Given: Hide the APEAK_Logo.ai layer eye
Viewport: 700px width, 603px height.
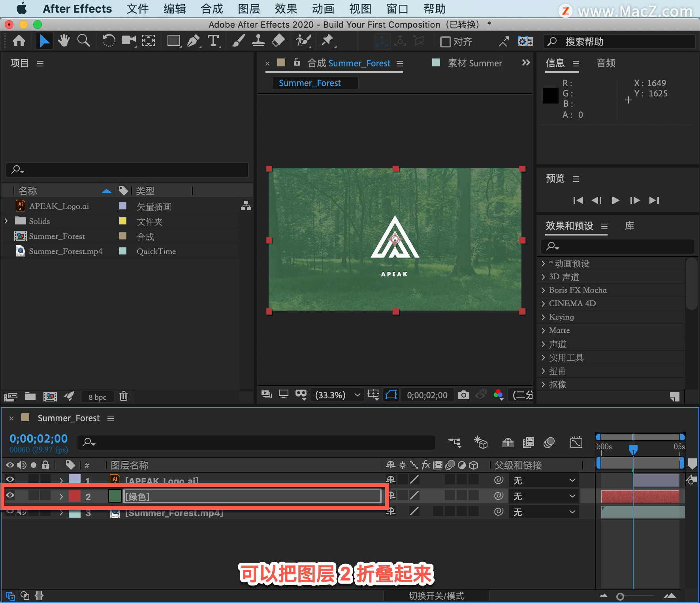Looking at the screenshot, I should tap(10, 479).
